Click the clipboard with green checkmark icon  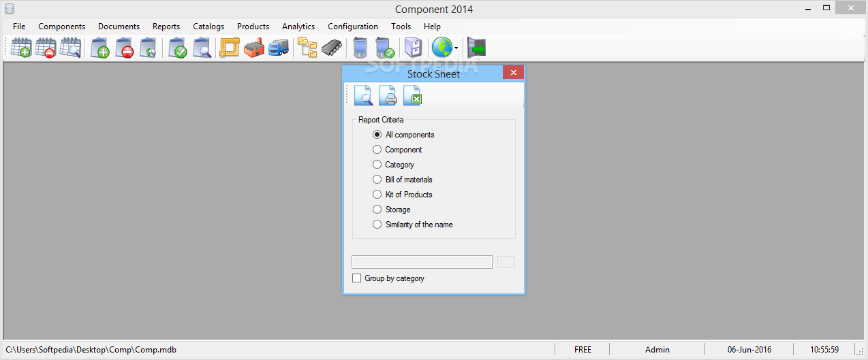click(x=177, y=48)
